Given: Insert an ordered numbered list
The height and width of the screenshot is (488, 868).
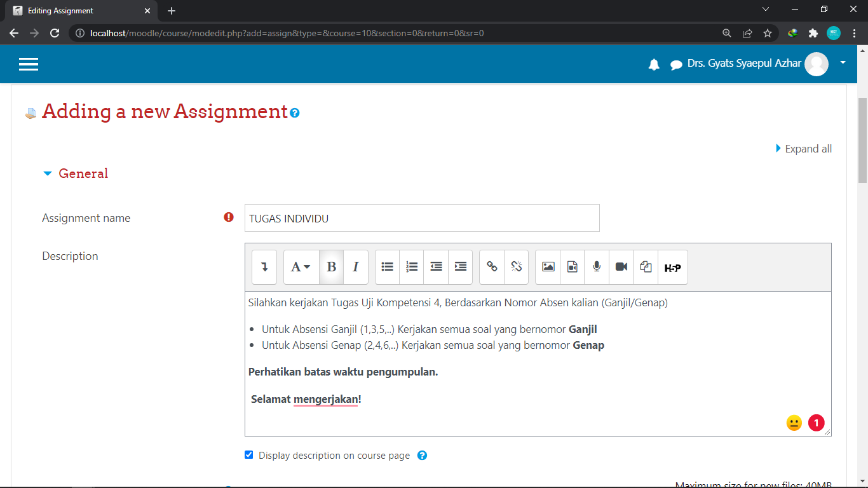Looking at the screenshot, I should point(412,267).
